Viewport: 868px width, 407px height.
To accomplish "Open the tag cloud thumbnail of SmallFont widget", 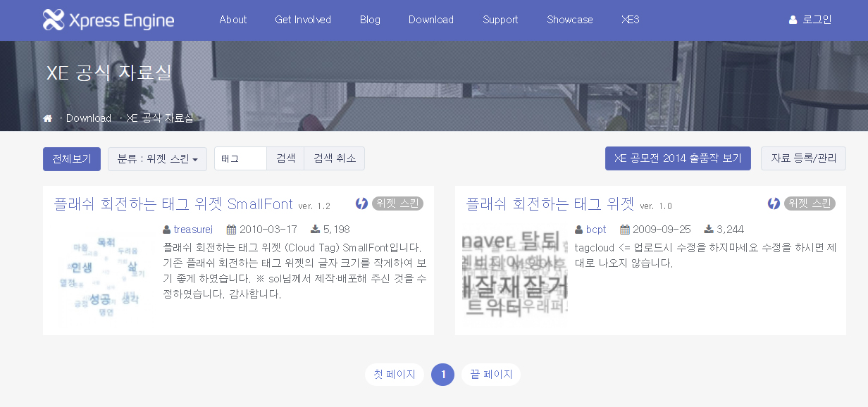I will tap(103, 276).
